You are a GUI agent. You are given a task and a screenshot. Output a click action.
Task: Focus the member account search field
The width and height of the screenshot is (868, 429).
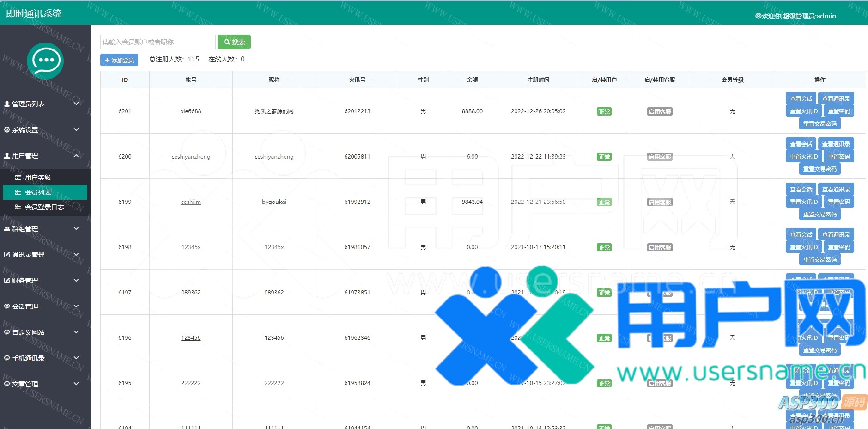pyautogui.click(x=158, y=42)
